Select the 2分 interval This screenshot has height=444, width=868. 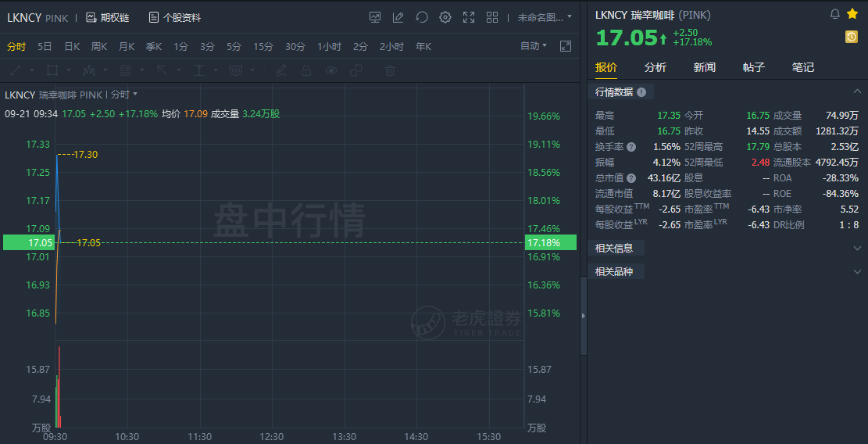(360, 46)
